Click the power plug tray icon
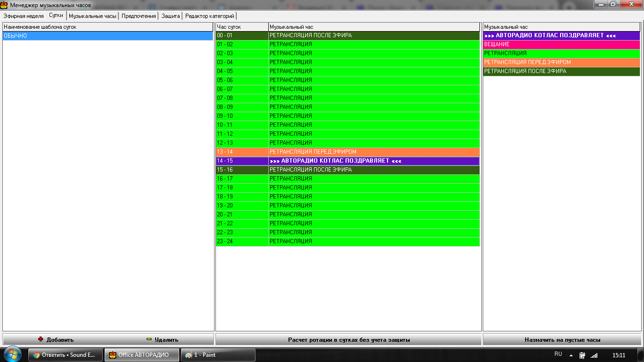Image resolution: width=644 pixels, height=362 pixels. pyautogui.click(x=583, y=355)
